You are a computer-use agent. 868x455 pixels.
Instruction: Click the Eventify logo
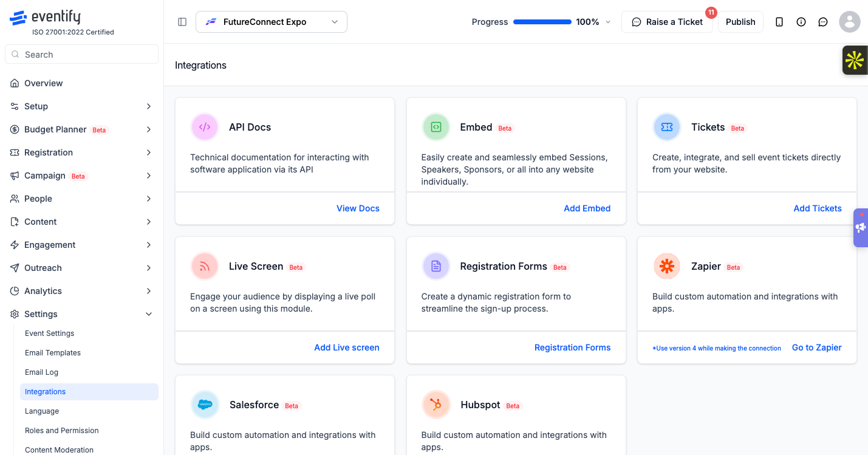(x=45, y=18)
